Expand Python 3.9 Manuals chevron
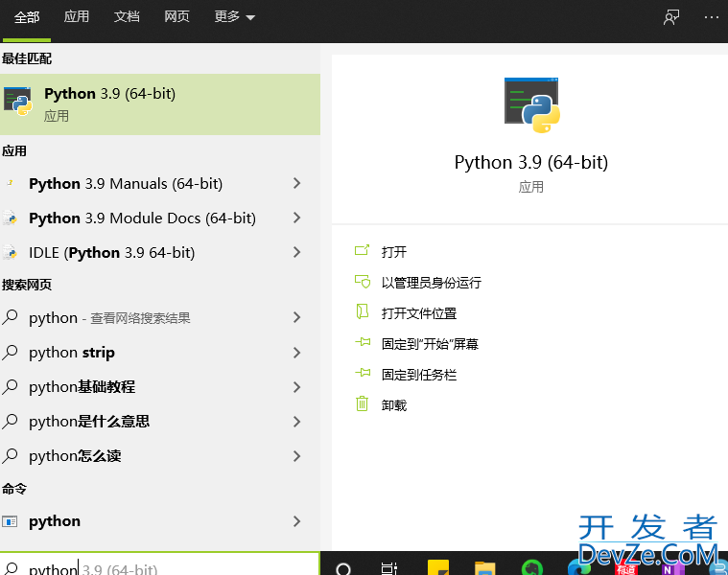 coord(297,184)
